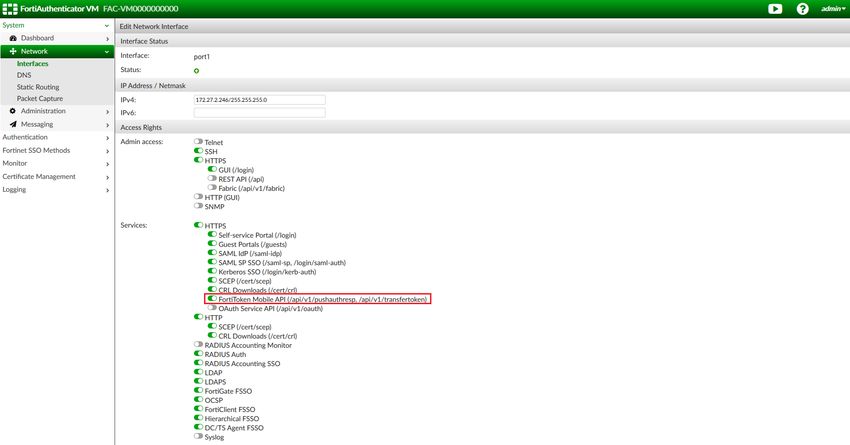Open DNS under Network

(24, 75)
